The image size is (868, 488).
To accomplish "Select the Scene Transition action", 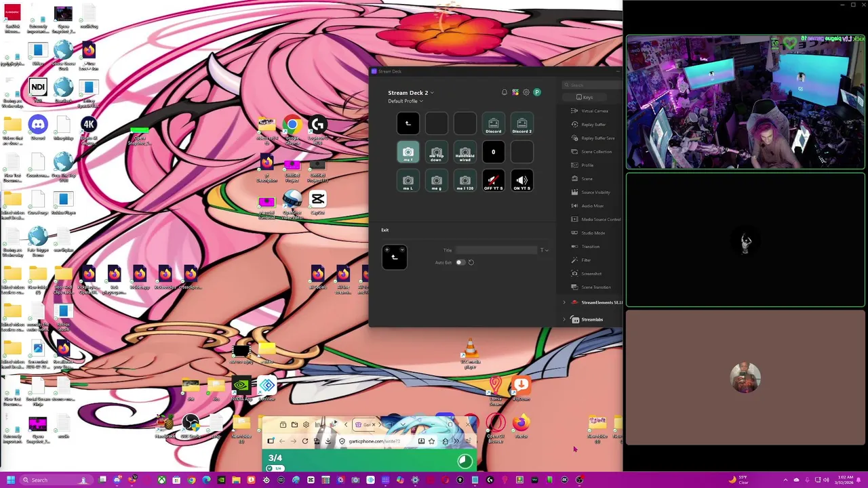I will point(591,287).
